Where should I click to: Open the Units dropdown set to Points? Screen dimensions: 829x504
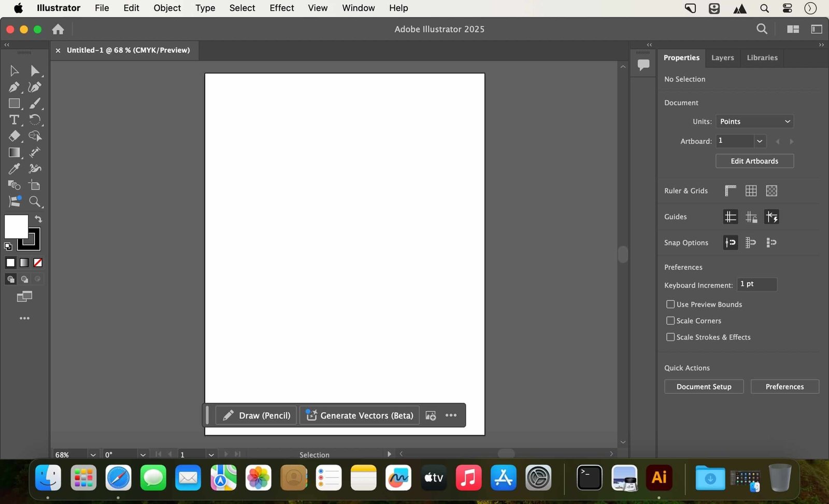(754, 121)
